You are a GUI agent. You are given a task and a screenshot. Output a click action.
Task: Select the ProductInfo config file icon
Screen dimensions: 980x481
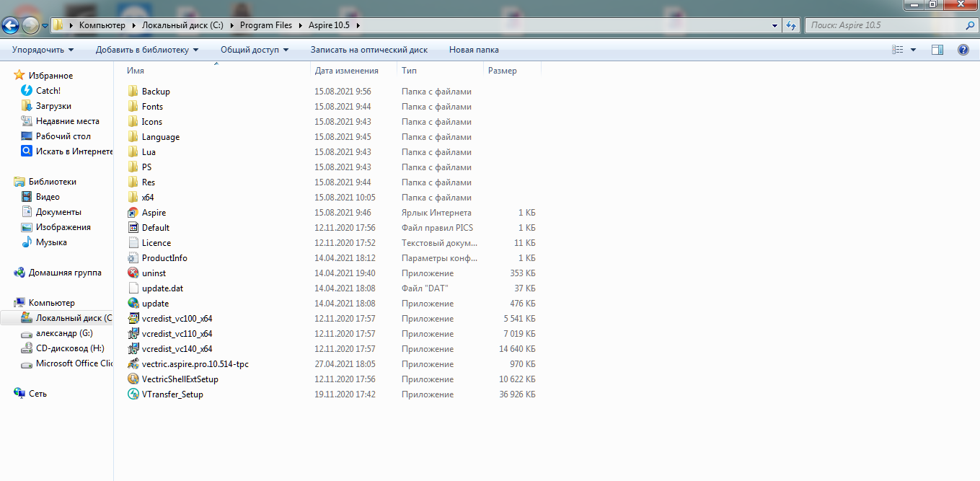[x=133, y=258]
